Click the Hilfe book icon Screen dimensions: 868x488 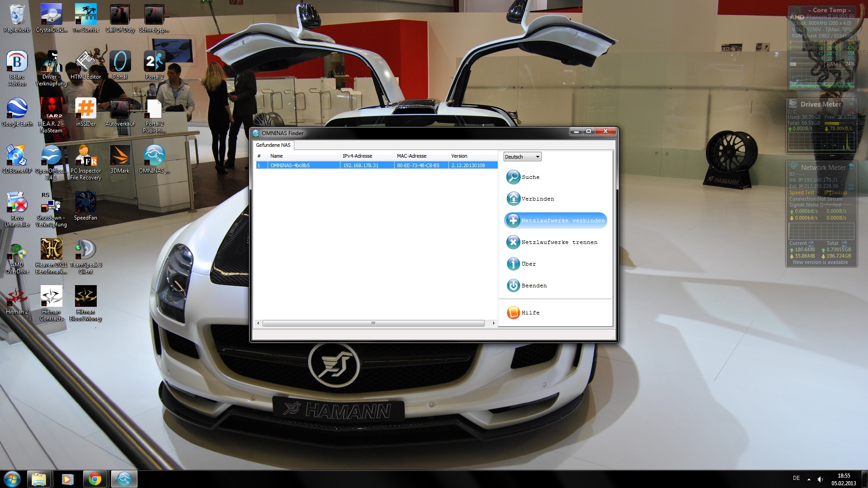(x=513, y=313)
